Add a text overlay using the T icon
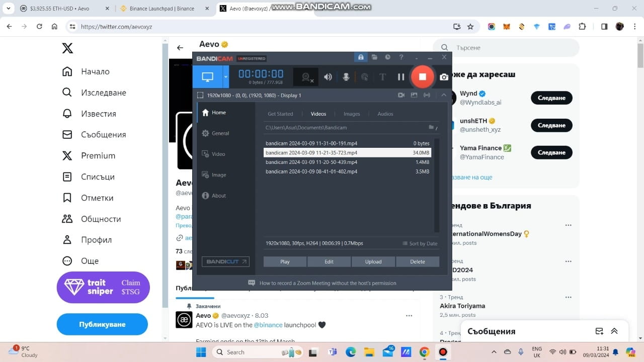The height and width of the screenshot is (362, 644). [382, 76]
